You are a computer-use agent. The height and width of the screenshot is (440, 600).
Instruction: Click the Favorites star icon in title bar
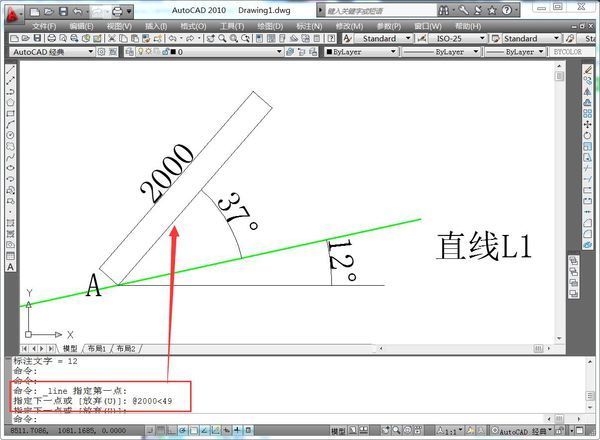tap(492, 10)
